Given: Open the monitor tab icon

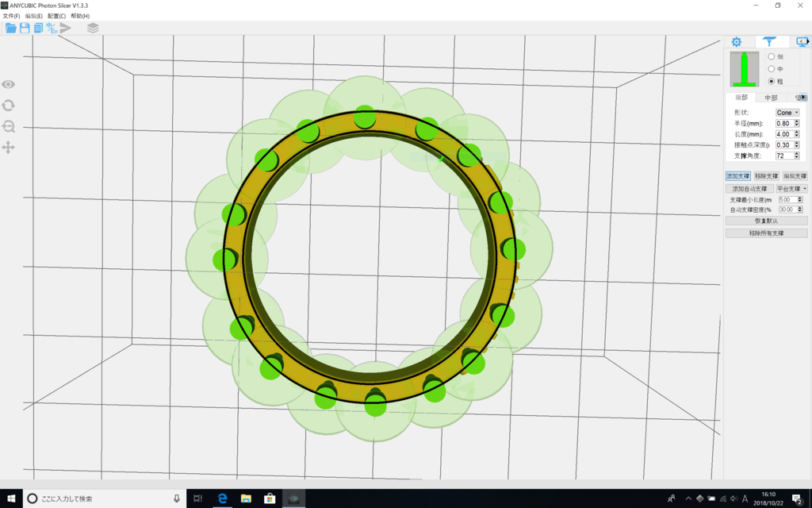Looking at the screenshot, I should [802, 42].
